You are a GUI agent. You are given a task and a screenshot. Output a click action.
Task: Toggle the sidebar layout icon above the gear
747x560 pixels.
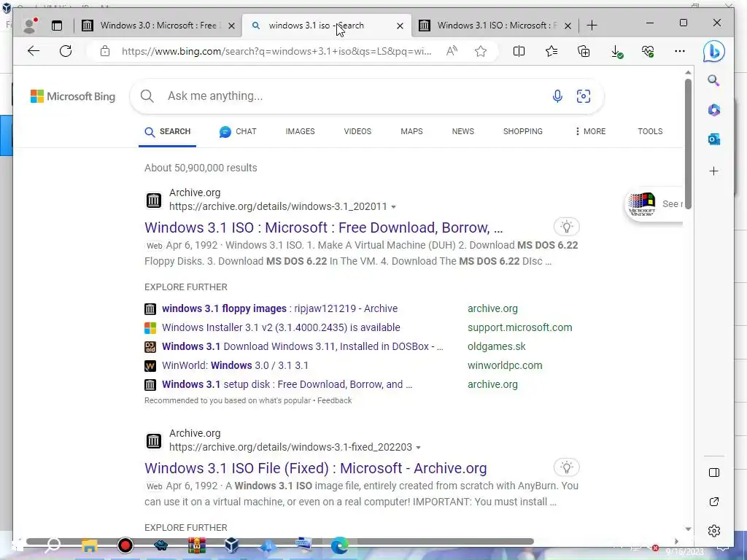[713, 472]
